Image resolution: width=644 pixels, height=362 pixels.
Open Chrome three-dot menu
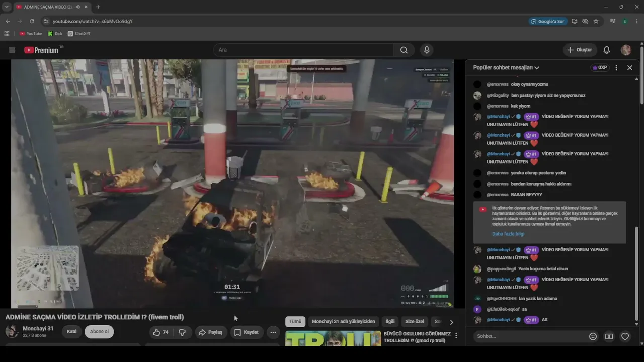click(x=636, y=21)
